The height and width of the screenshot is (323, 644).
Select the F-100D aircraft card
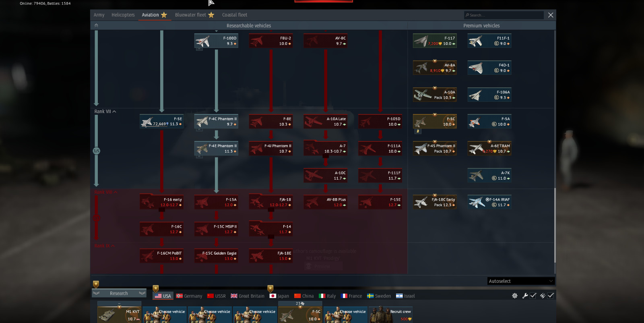click(x=216, y=41)
